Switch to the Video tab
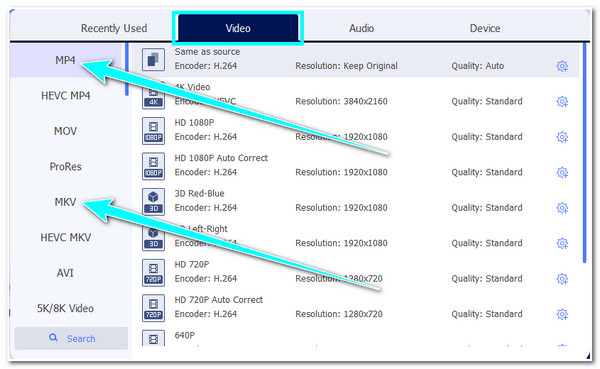Screen dimensions: 600x369 click(x=238, y=28)
